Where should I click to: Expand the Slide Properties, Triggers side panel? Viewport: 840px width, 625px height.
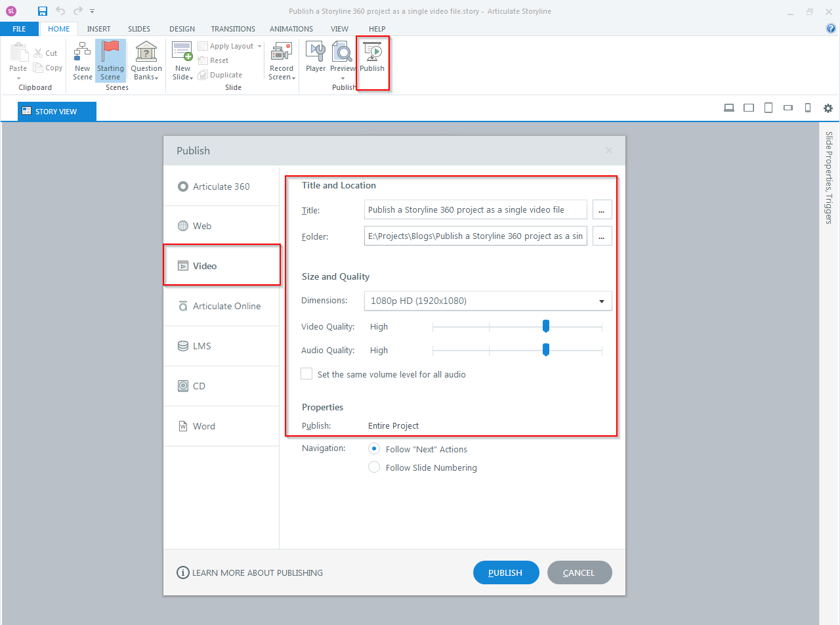point(829,178)
